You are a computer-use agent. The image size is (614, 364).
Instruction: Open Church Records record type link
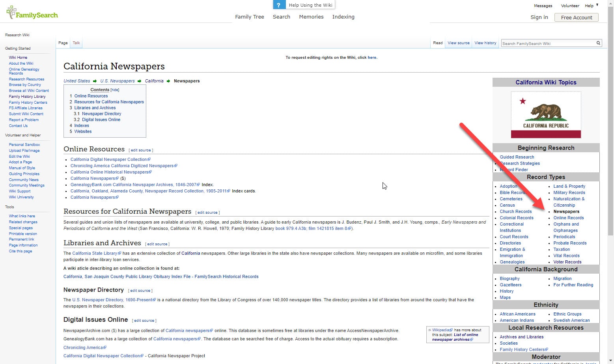tap(516, 211)
